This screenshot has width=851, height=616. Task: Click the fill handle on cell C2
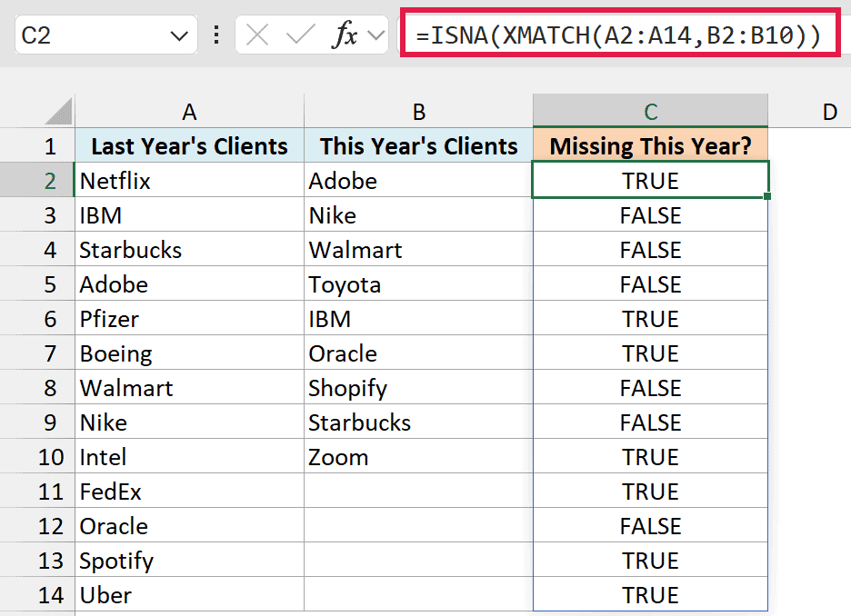pyautogui.click(x=766, y=195)
